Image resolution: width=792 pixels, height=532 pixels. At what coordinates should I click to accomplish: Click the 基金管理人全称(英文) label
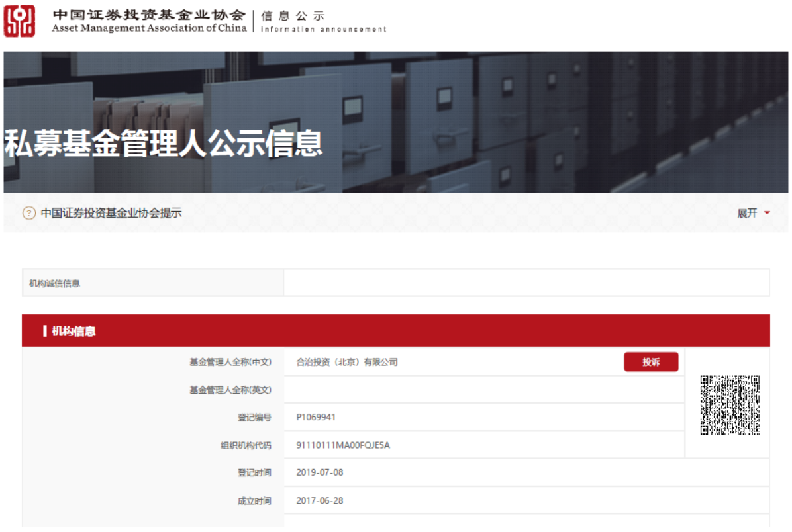click(x=230, y=390)
